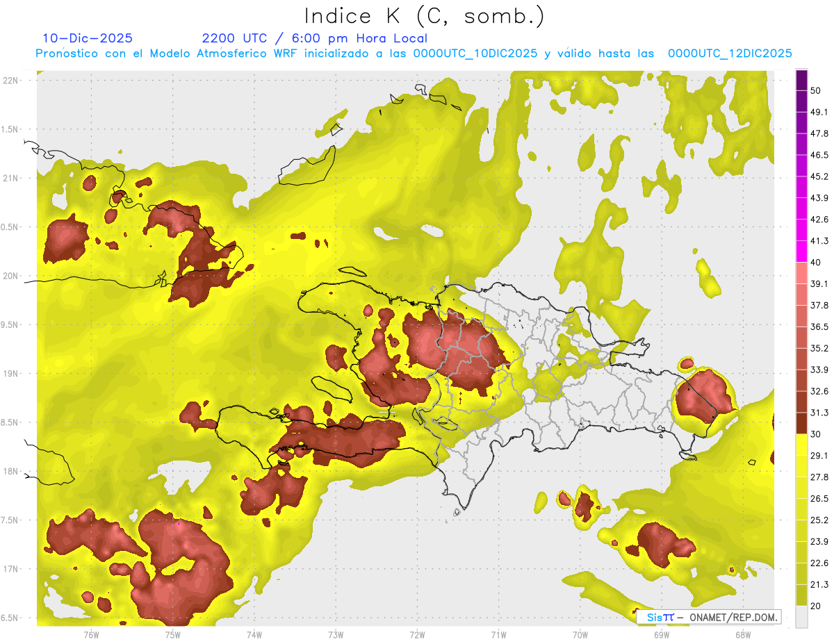Viewport: 834px width, 644px height.
Task: Click the latitude label "18N"
Action: coord(12,472)
